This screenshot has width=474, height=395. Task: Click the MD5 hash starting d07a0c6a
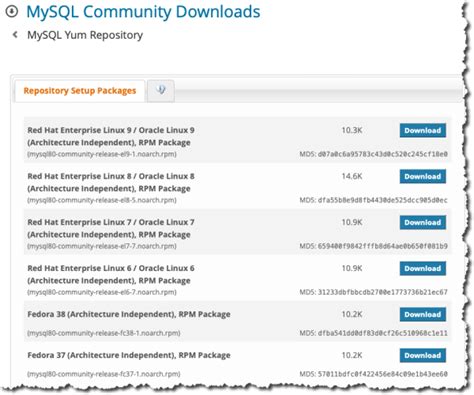(x=382, y=154)
